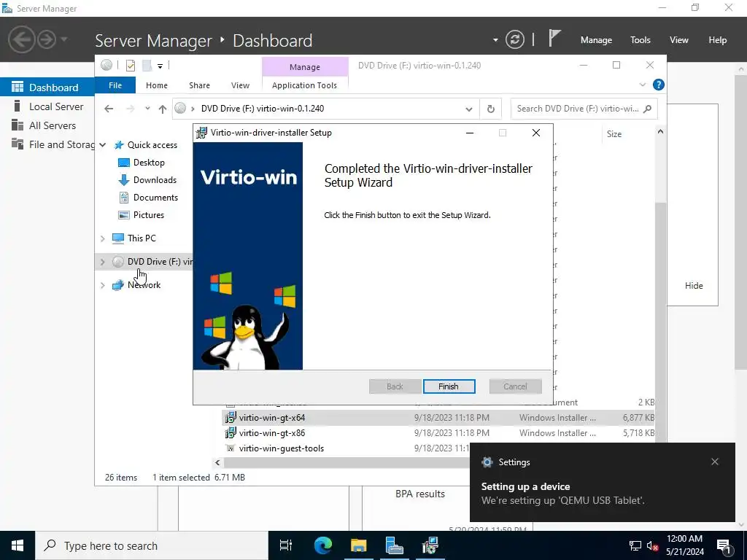Open the Manage menu in Server Manager
Screen dimensions: 747x560
[596, 40]
